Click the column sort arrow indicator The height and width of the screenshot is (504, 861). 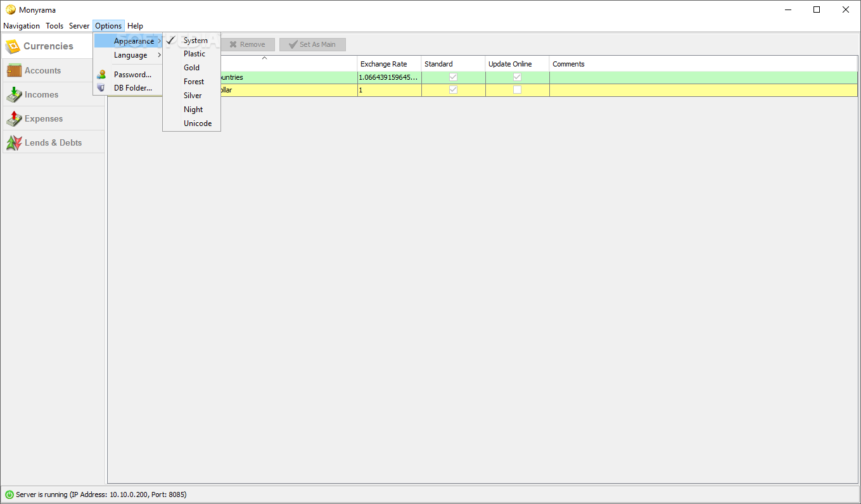265,58
